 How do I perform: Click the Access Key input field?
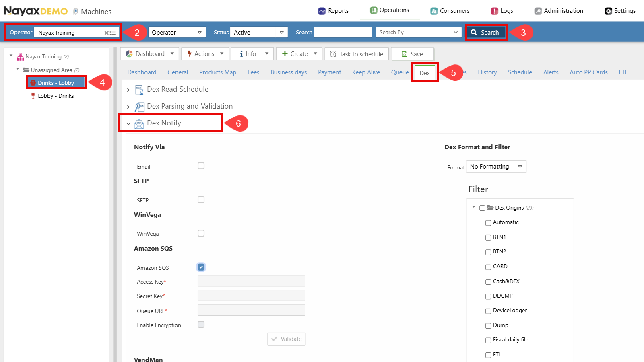coord(251,281)
